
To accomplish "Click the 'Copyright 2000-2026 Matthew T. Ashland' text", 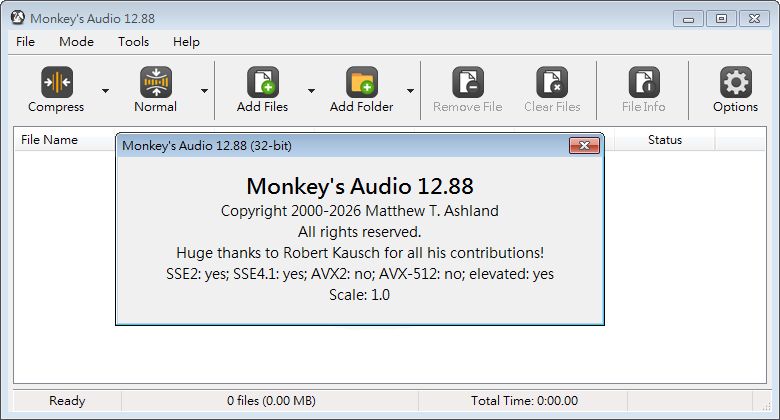I will (360, 211).
